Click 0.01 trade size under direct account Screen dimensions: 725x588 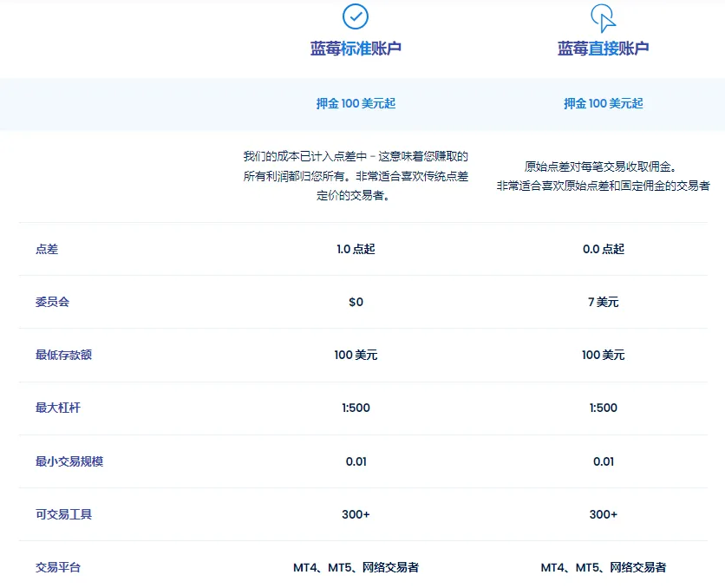[604, 461]
